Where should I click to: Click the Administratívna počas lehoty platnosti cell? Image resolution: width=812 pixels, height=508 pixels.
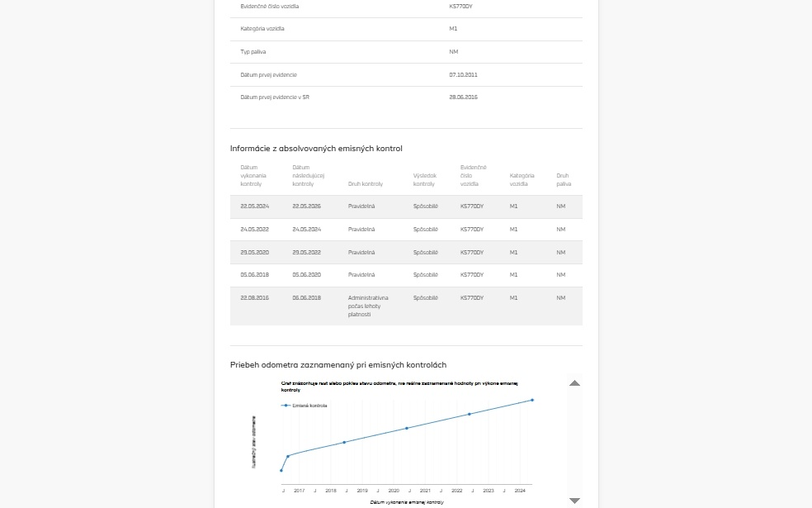367,306
